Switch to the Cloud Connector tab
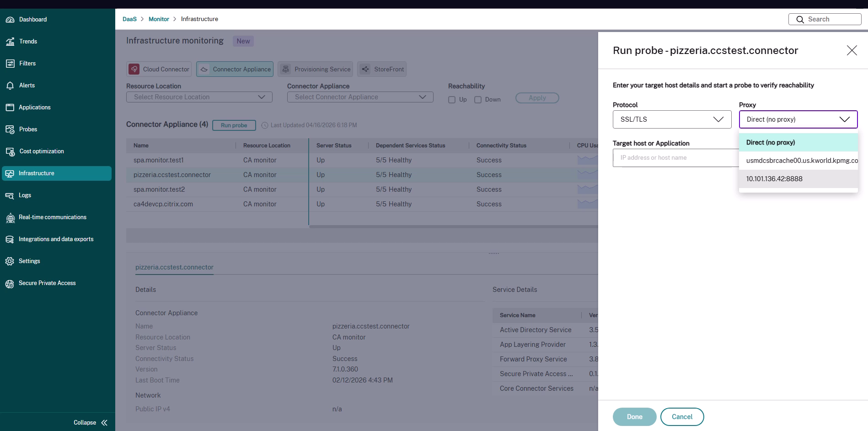This screenshot has height=431, width=868. [x=159, y=69]
